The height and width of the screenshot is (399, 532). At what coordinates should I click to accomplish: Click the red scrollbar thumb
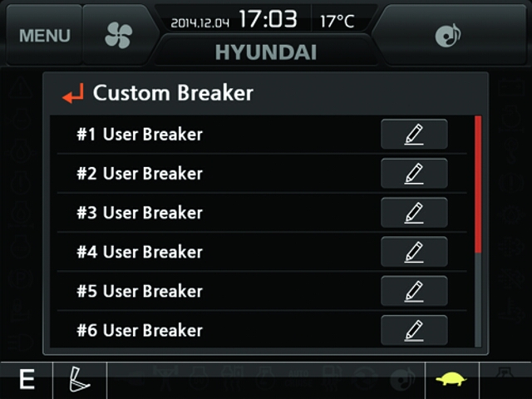click(x=478, y=185)
